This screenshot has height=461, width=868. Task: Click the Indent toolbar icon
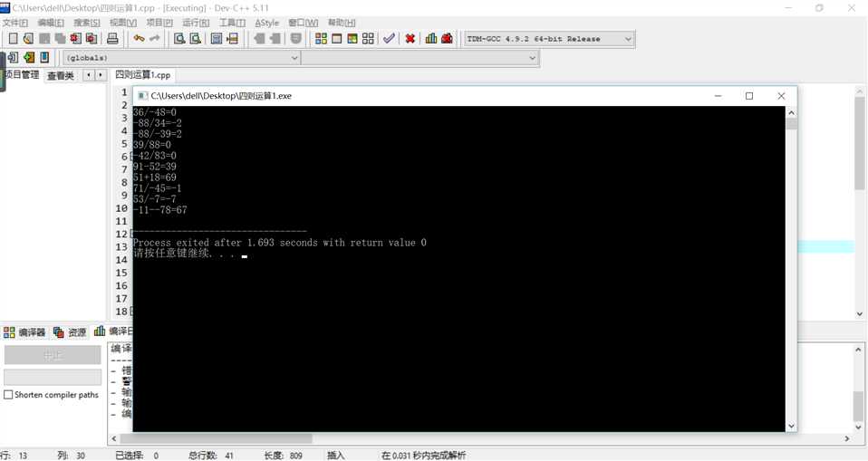coord(275,38)
